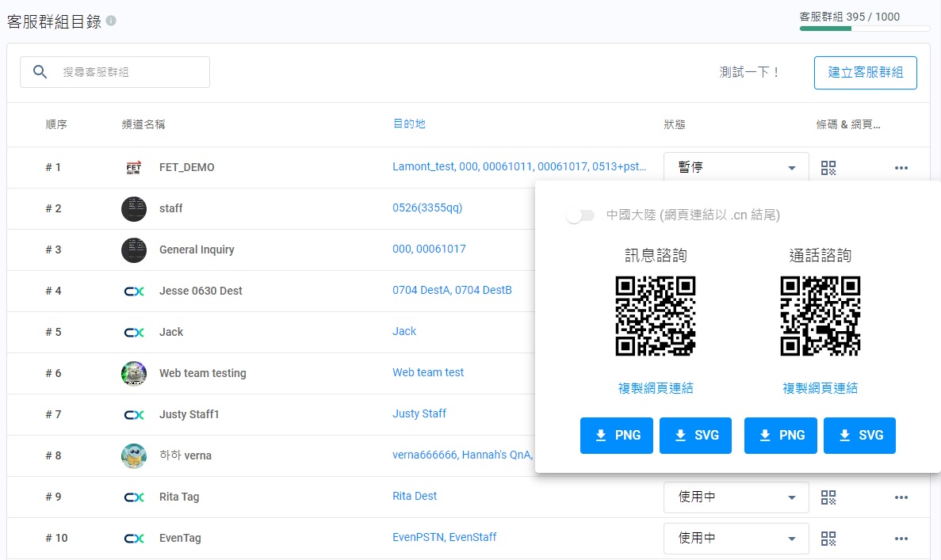Click Rita Tag CX logo

pyautogui.click(x=134, y=497)
